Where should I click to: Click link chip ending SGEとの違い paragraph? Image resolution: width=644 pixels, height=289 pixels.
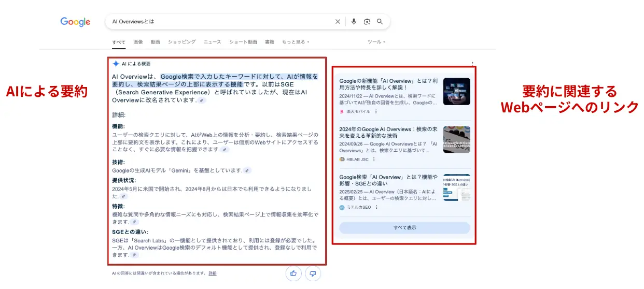(x=135, y=255)
